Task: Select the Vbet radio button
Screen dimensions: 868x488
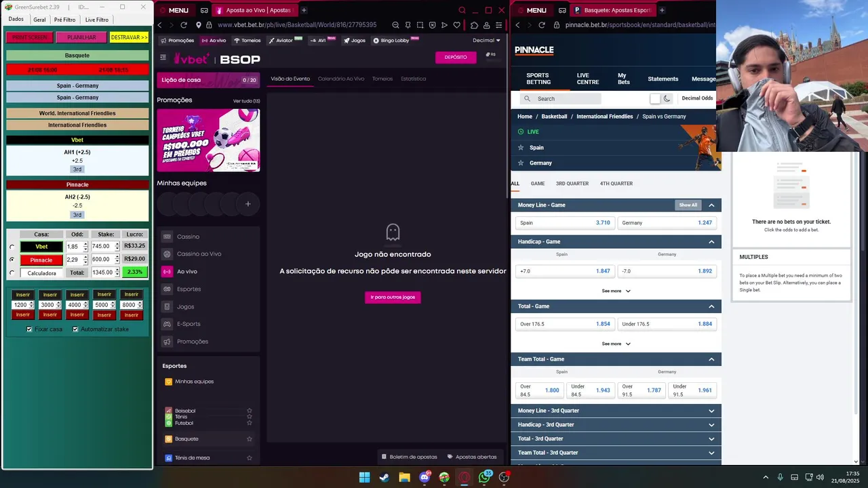Action: click(x=12, y=247)
